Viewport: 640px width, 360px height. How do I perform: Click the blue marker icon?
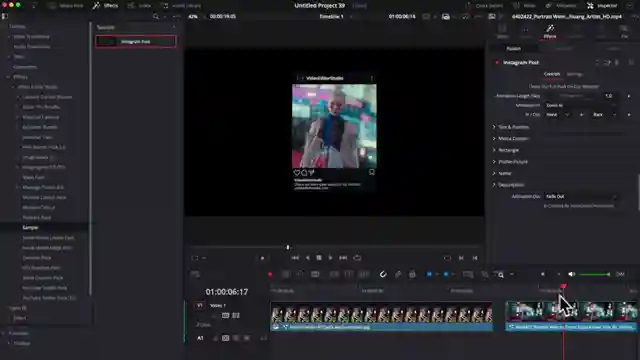(446, 274)
